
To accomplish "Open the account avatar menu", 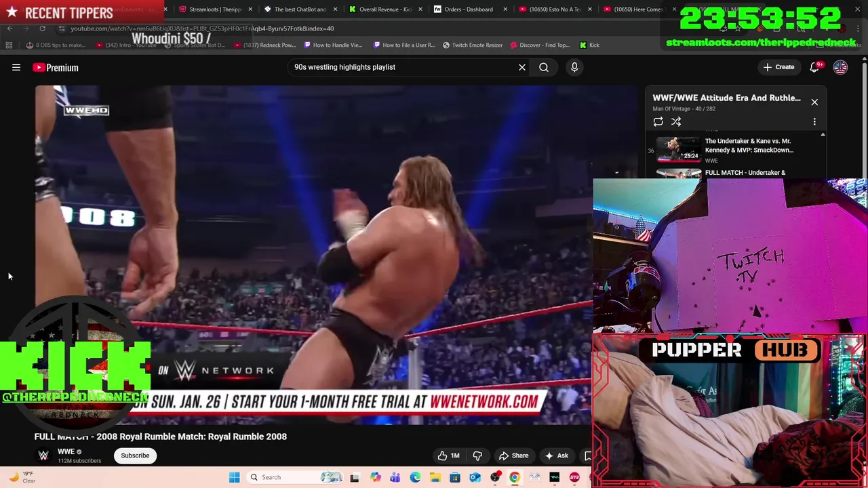I will 840,67.
